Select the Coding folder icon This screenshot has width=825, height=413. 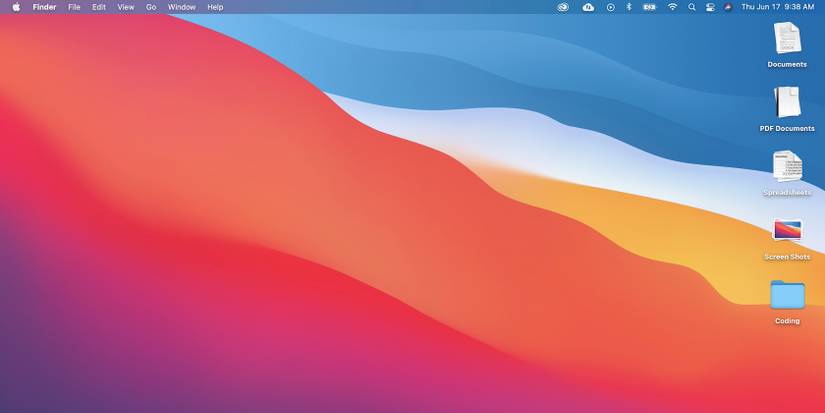[787, 295]
